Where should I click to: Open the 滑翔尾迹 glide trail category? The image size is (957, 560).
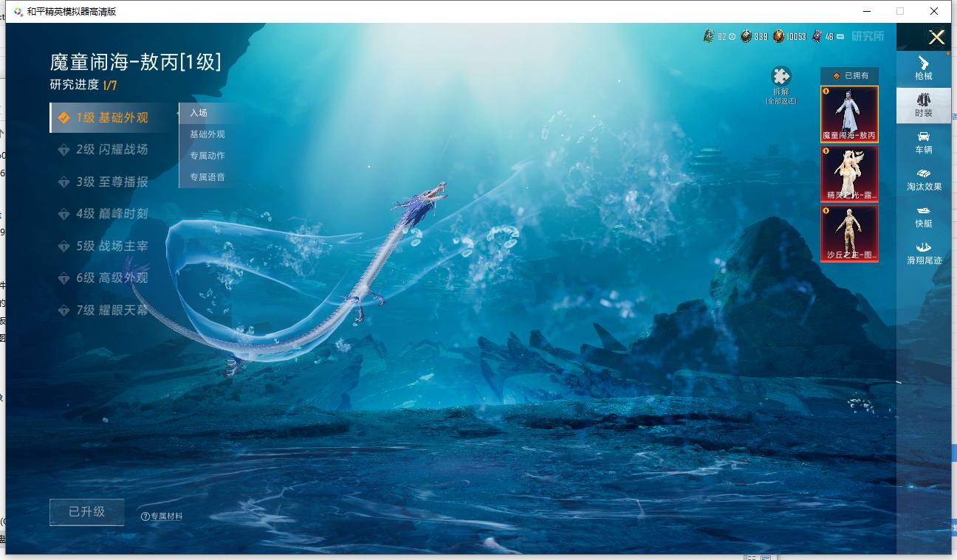[924, 253]
